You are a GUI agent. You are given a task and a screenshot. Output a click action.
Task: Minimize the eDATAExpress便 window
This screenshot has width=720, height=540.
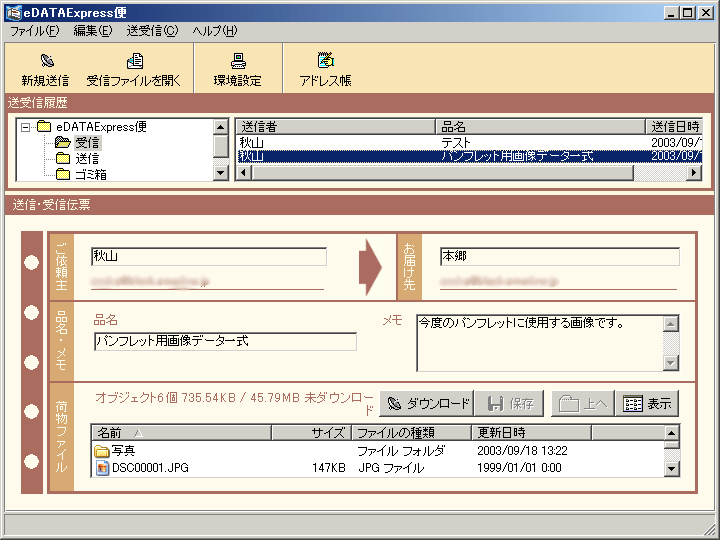671,13
